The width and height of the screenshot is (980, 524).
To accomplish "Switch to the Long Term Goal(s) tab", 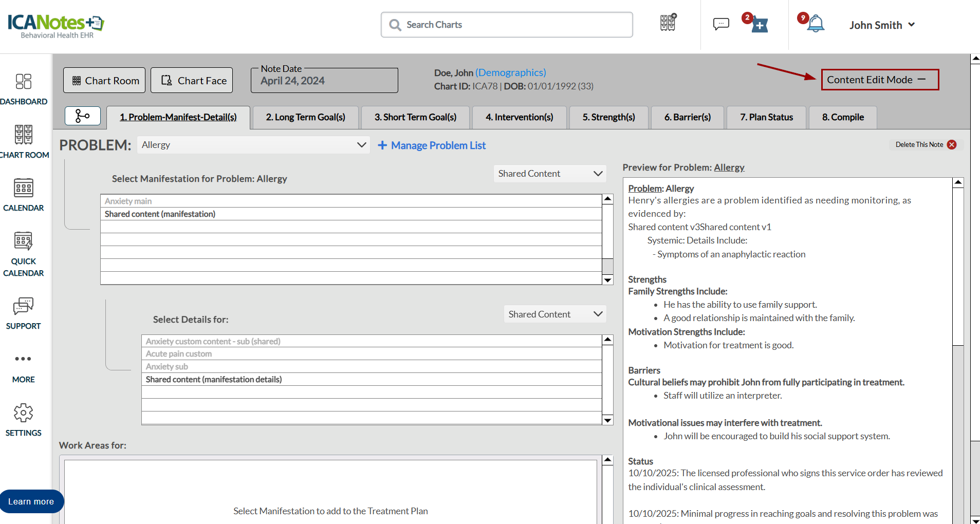I will (x=305, y=117).
